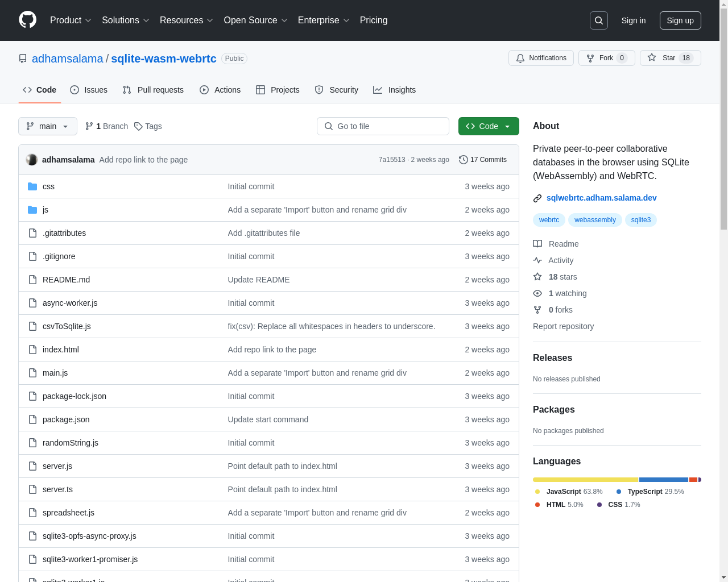This screenshot has width=728, height=582.
Task: Click the branch icon beside 1 Branch
Action: [89, 126]
